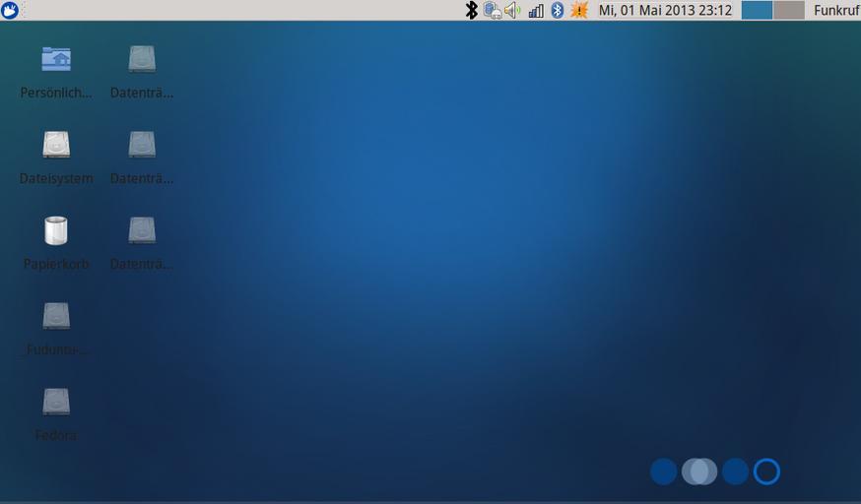Select the Dateisystem desktop icon
861x504 pixels.
(x=56, y=146)
